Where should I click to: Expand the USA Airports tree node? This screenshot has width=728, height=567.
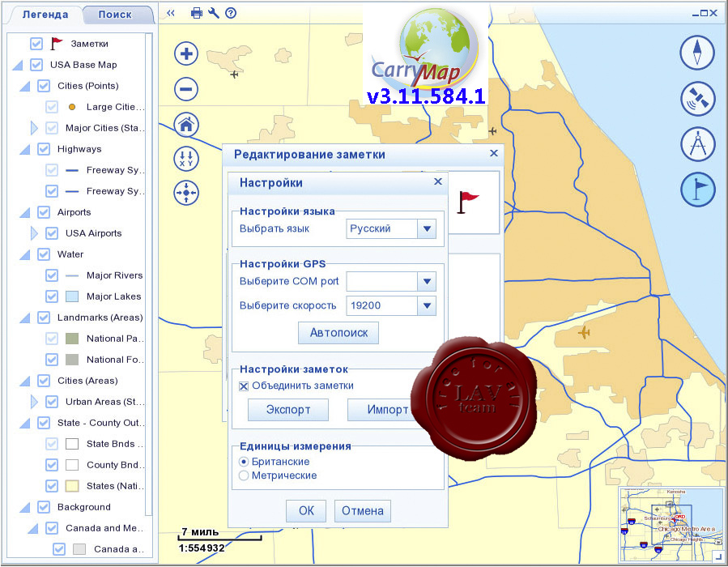(x=33, y=233)
